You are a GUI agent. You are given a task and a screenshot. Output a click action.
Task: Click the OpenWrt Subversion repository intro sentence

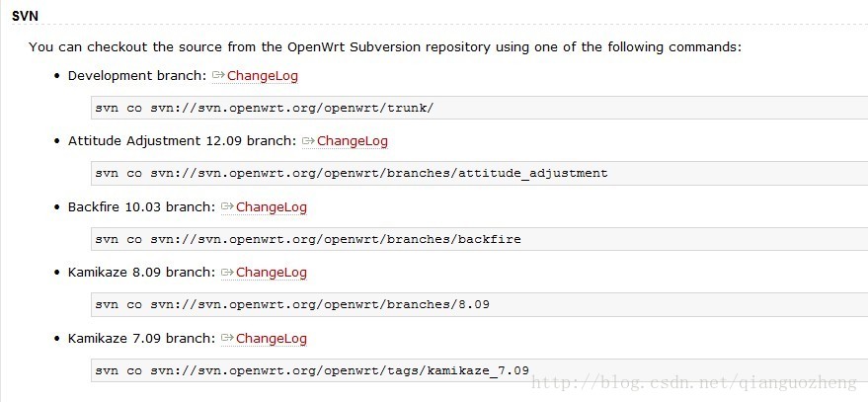tap(385, 47)
